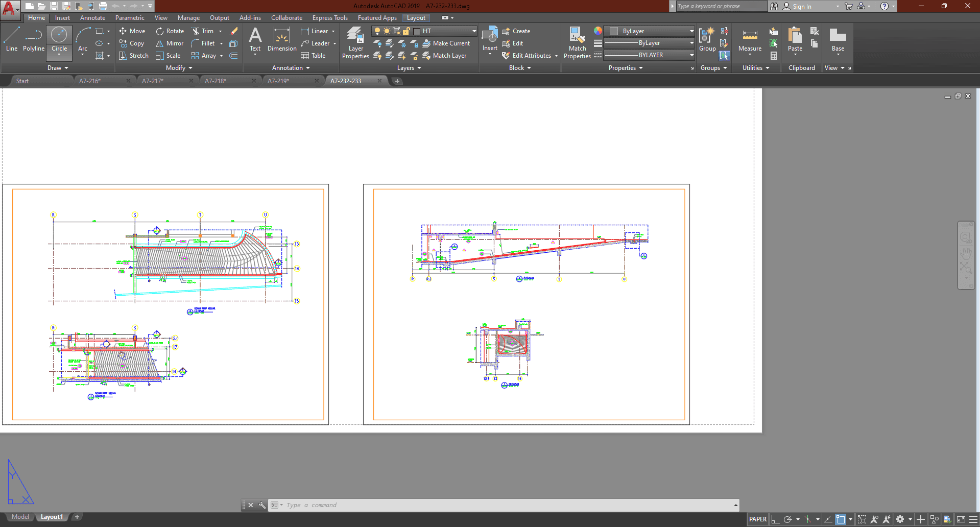Click the Sign In button

click(x=802, y=7)
